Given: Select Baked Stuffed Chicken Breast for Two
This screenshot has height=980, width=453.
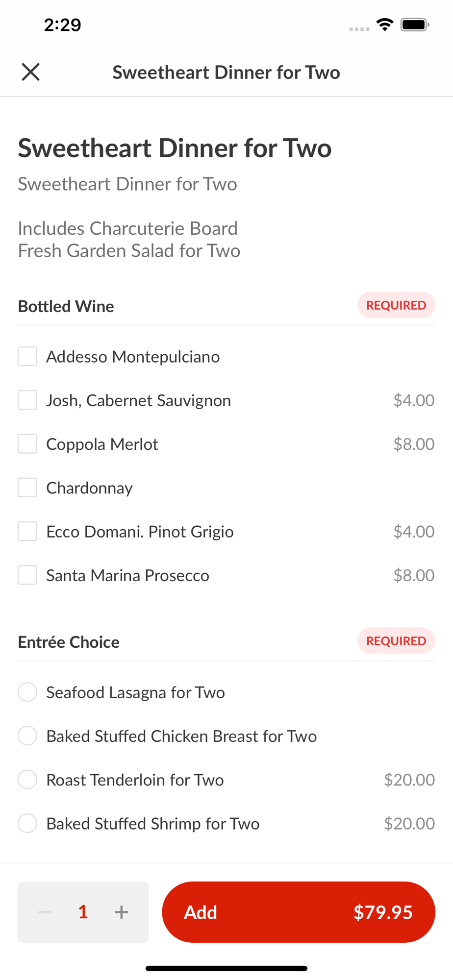Looking at the screenshot, I should coord(27,736).
